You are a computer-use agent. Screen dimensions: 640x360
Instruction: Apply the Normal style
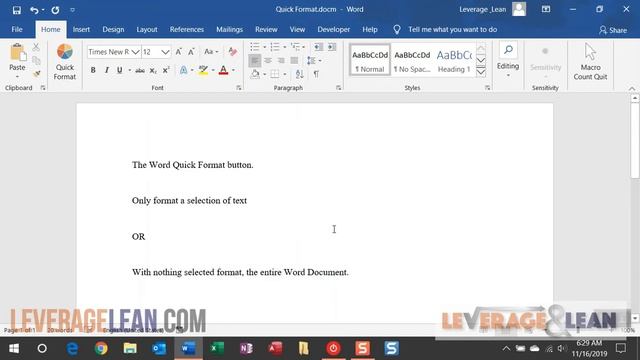pyautogui.click(x=370, y=60)
